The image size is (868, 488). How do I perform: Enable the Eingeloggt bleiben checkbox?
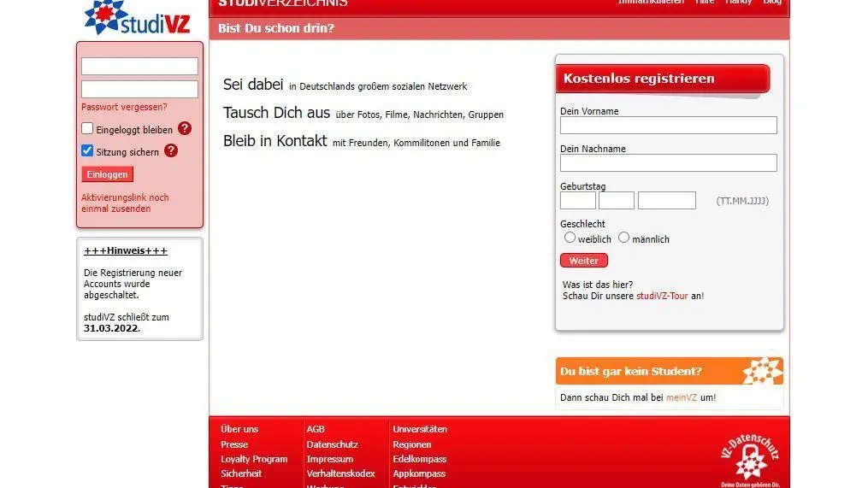(x=87, y=129)
